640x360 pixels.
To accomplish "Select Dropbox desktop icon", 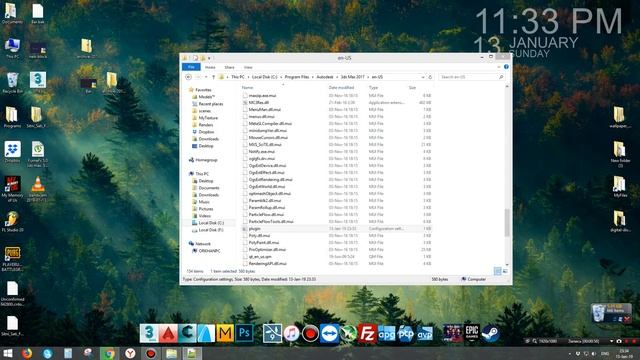I will coord(12,152).
